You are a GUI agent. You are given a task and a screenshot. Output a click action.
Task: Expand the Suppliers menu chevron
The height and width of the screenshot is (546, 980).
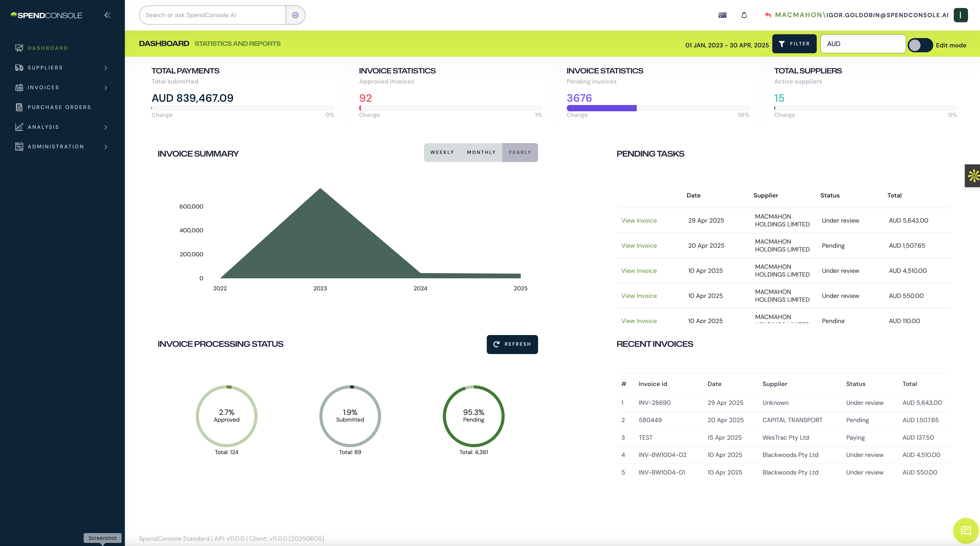coord(106,68)
